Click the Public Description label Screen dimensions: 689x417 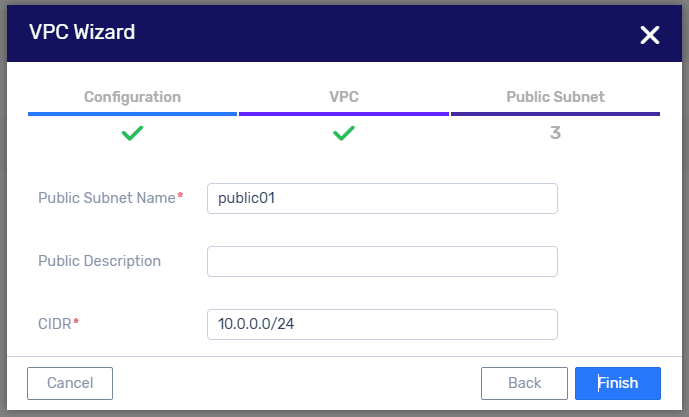pos(99,261)
